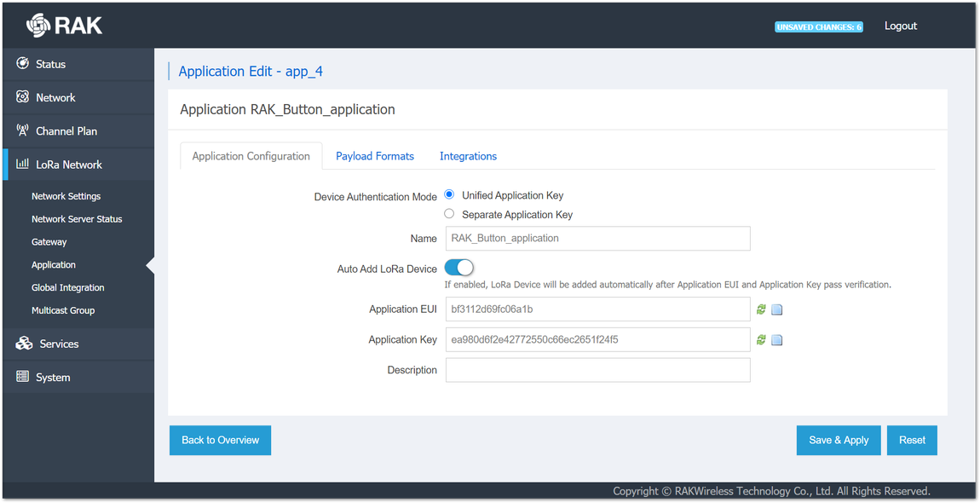Click the Reset button
The width and height of the screenshot is (980, 503).
pyautogui.click(x=912, y=441)
